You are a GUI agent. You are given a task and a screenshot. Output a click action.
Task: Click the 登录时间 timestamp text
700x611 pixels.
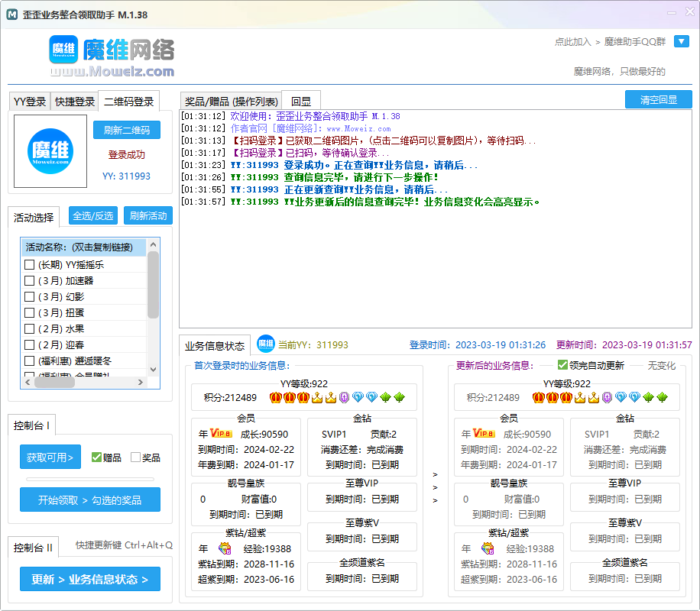point(477,344)
